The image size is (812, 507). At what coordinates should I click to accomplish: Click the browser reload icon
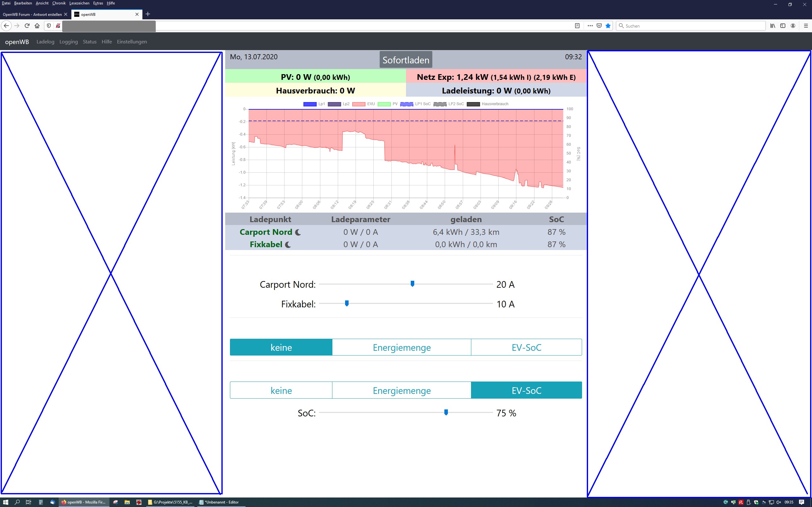pyautogui.click(x=27, y=25)
